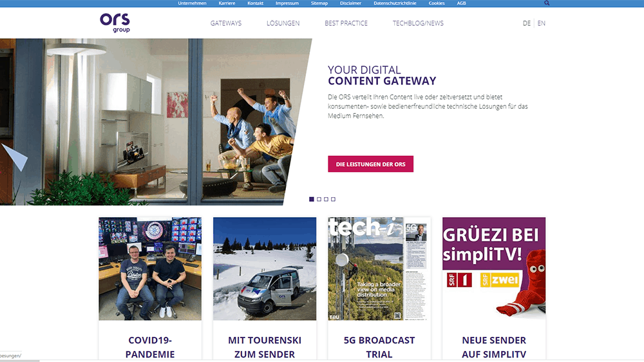The height and width of the screenshot is (362, 644).
Task: Select the first slider indicator dot
Action: click(311, 199)
